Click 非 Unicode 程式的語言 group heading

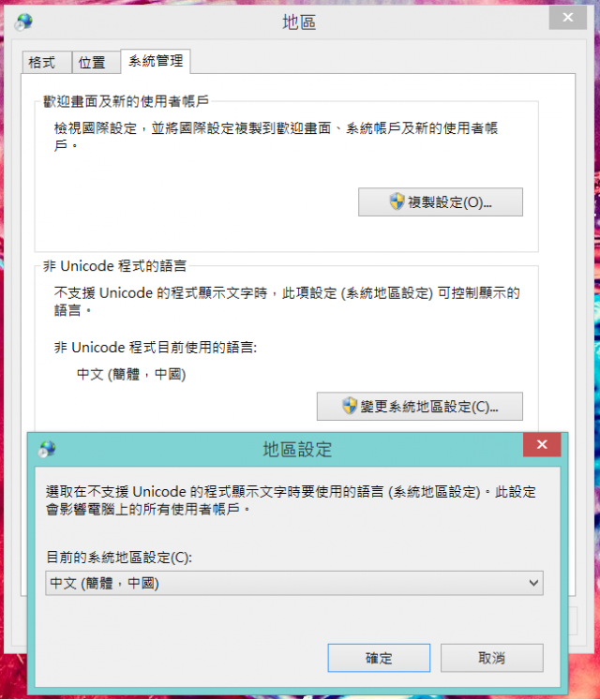pos(114,266)
